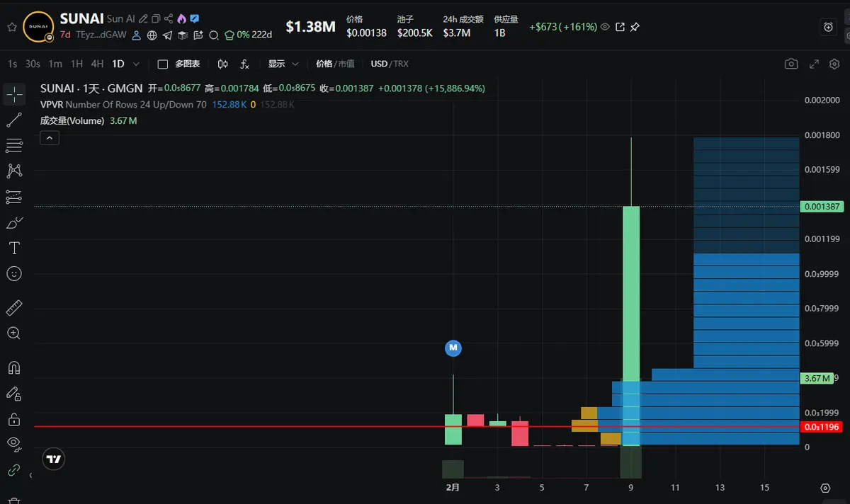Expand chart to fullscreen
The image size is (850, 504).
click(815, 64)
